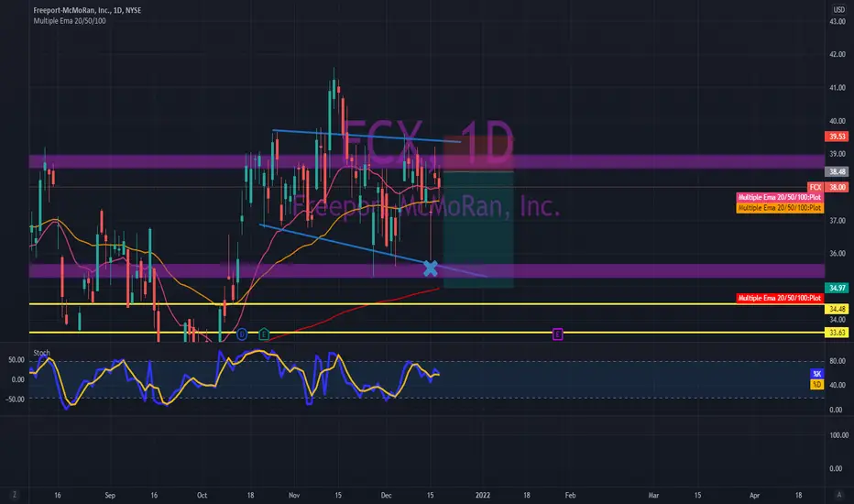Click the yellow 33.63 price label
The image size is (854, 504).
(837, 333)
